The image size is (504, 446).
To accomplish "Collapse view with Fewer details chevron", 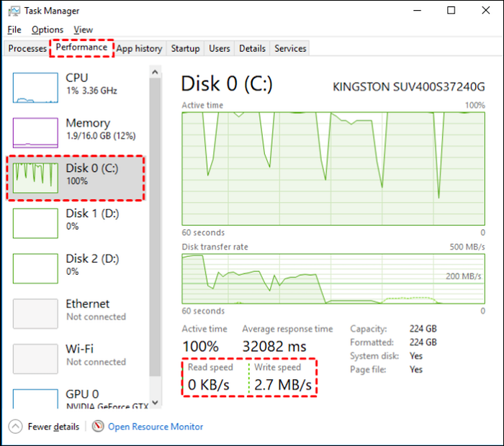I will (17, 427).
